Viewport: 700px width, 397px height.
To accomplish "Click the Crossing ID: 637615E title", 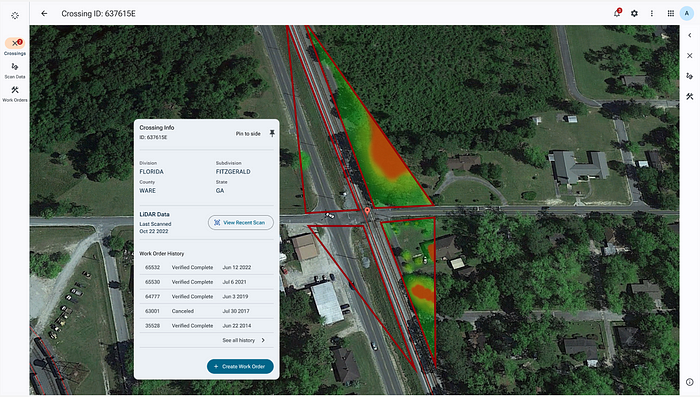I will tap(99, 14).
